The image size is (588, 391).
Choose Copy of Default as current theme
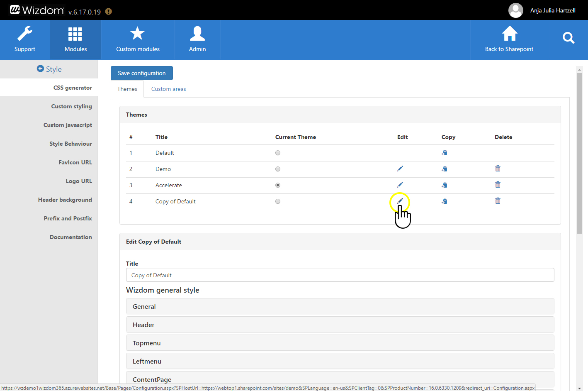pos(278,201)
